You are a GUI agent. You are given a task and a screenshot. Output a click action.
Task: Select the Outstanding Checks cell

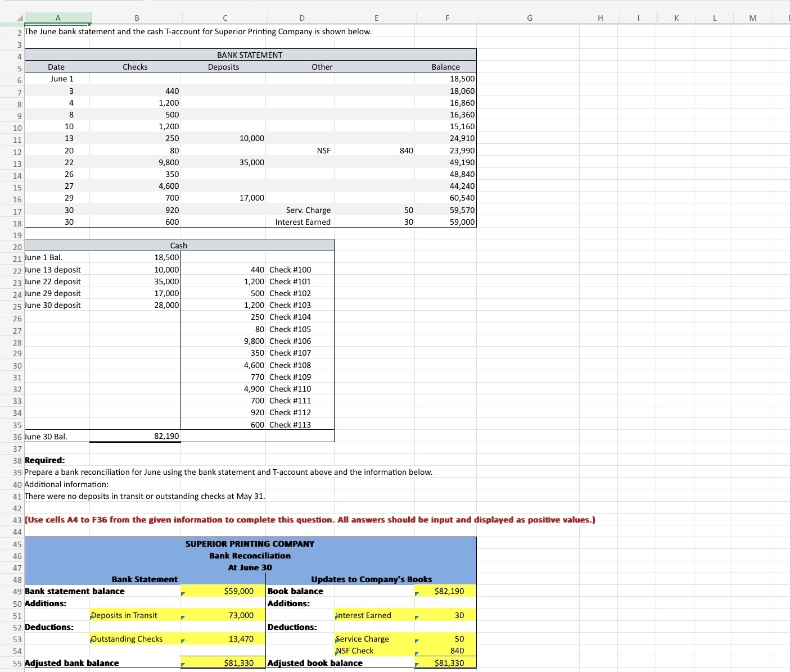coord(136,639)
